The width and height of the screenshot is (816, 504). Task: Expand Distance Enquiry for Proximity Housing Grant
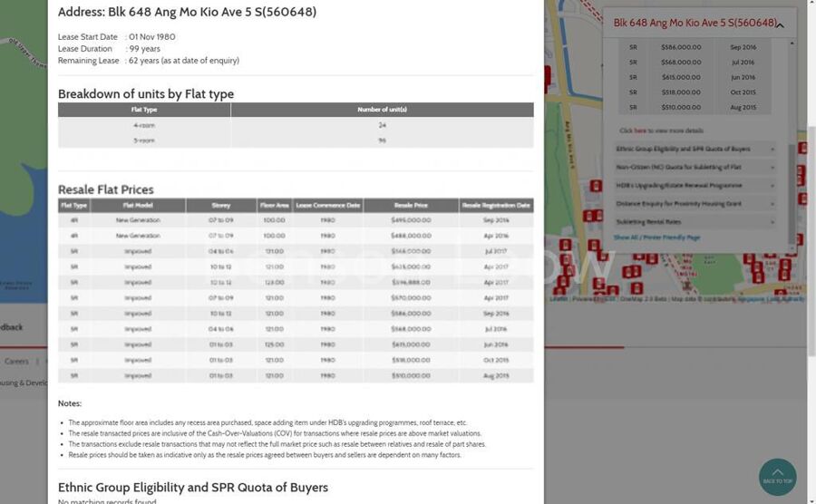coord(695,204)
